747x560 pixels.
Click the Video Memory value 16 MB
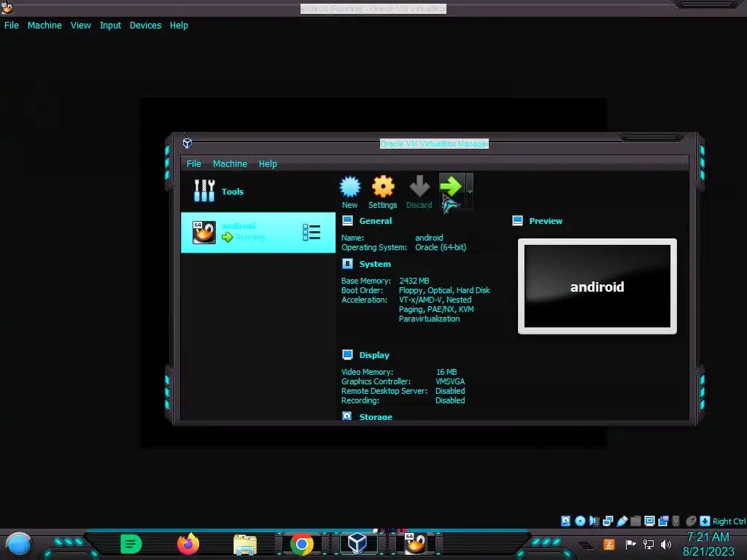(x=446, y=372)
